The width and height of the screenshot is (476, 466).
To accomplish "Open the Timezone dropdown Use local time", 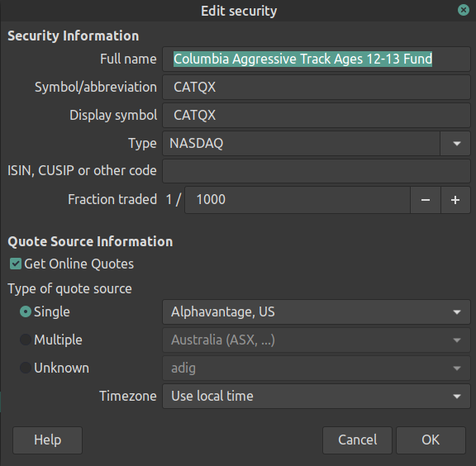I will (317, 396).
